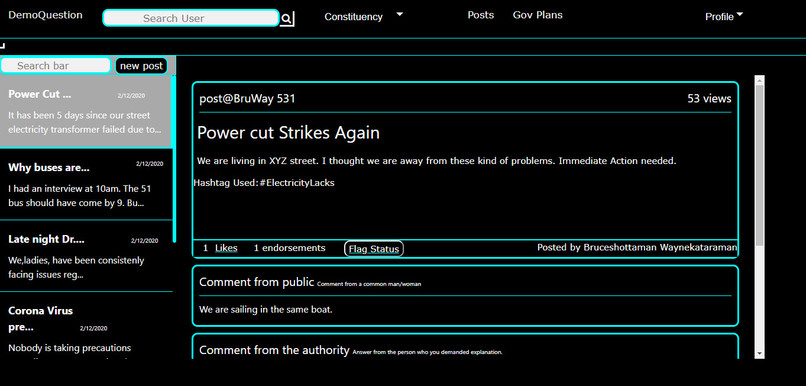Click the 'Comment from public' heading
The image size is (806, 386).
coord(257,282)
